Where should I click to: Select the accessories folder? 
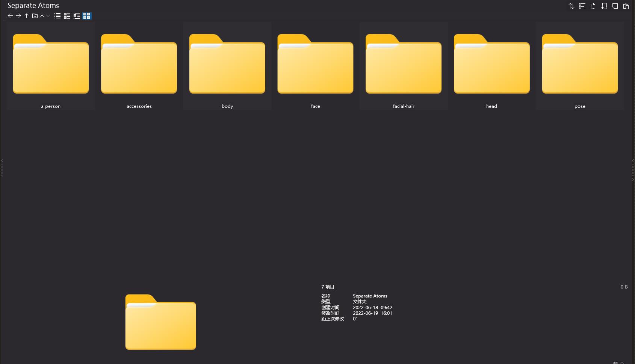pyautogui.click(x=139, y=66)
